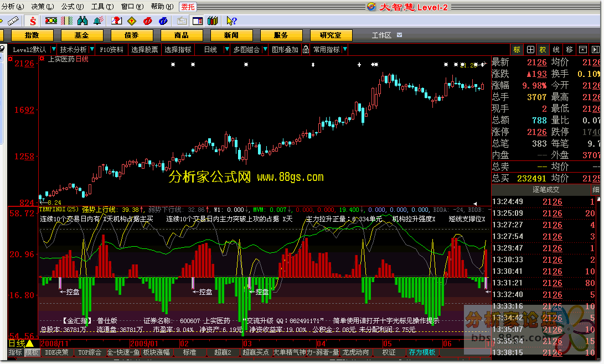Click the alarm bell alert icon

[98, 21]
